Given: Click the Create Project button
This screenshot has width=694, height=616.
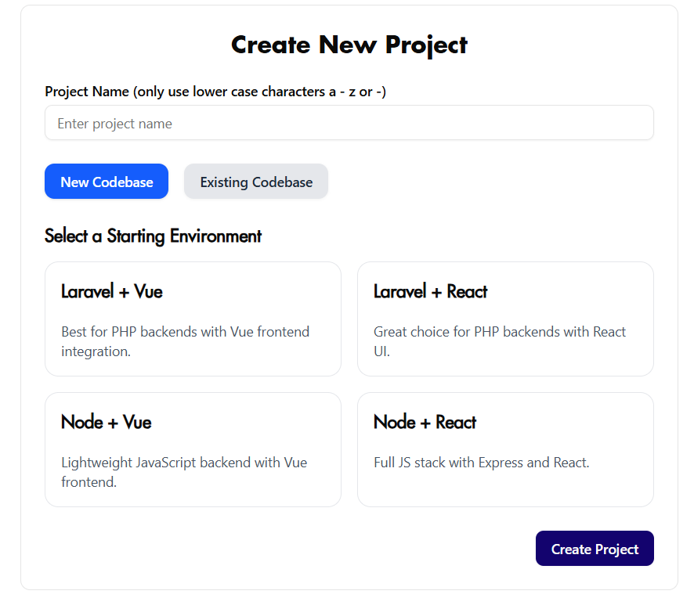Looking at the screenshot, I should pos(595,549).
